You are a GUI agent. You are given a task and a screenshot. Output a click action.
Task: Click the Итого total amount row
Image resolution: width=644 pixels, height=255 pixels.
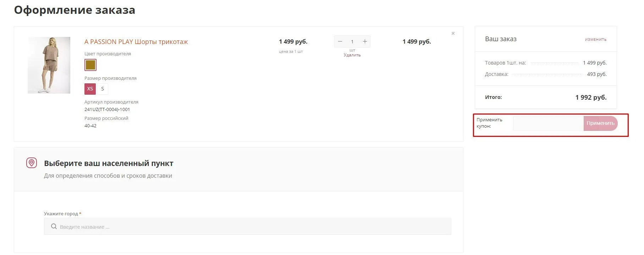[x=546, y=97]
